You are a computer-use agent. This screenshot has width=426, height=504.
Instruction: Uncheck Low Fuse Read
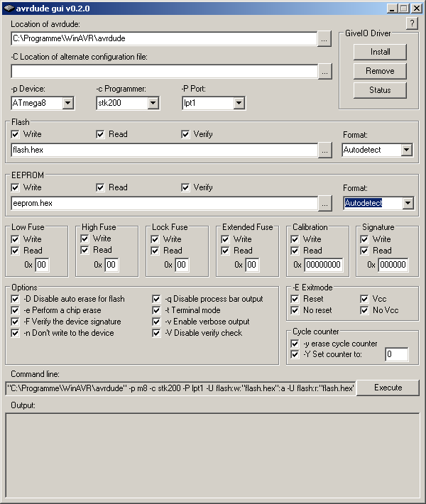(15, 251)
